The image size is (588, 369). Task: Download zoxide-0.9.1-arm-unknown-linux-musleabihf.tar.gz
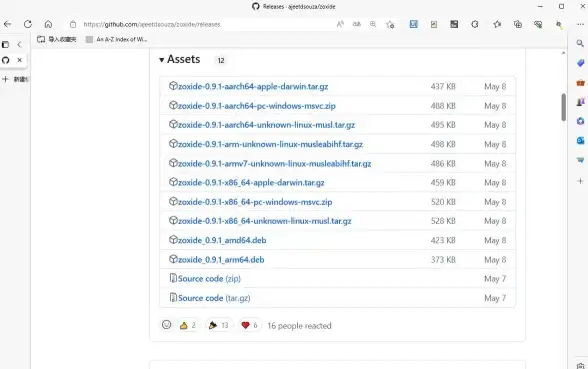270,144
